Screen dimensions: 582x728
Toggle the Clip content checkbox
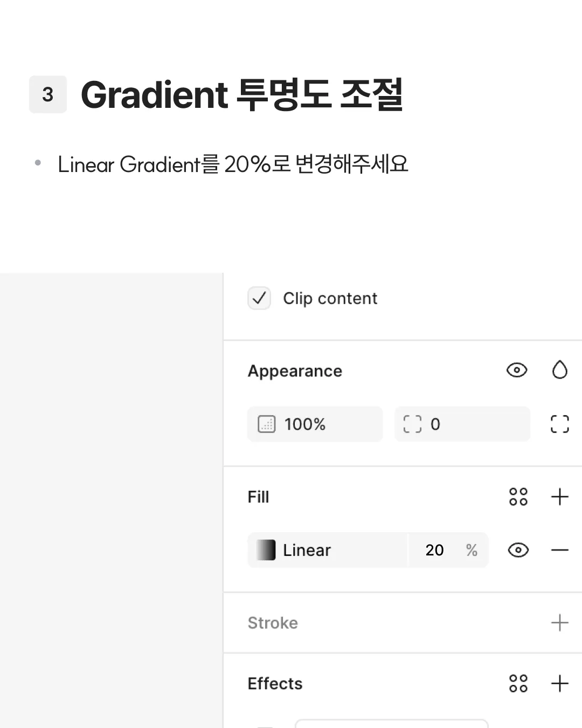pos(259,298)
